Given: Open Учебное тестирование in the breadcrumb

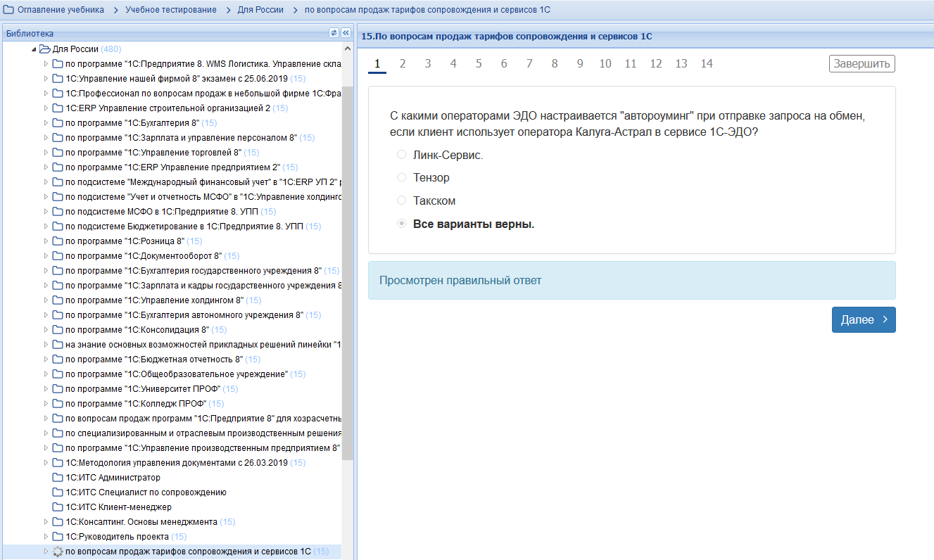Looking at the screenshot, I should coord(171,10).
